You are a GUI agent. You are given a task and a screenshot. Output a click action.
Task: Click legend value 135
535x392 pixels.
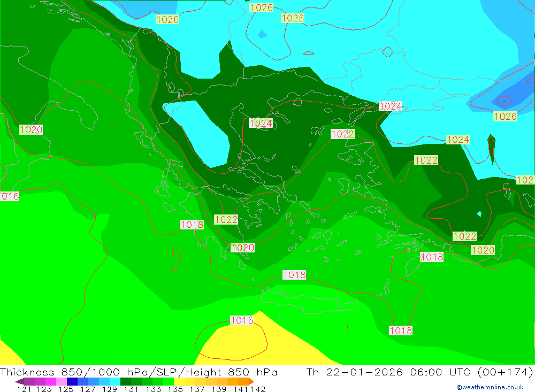[175, 389]
